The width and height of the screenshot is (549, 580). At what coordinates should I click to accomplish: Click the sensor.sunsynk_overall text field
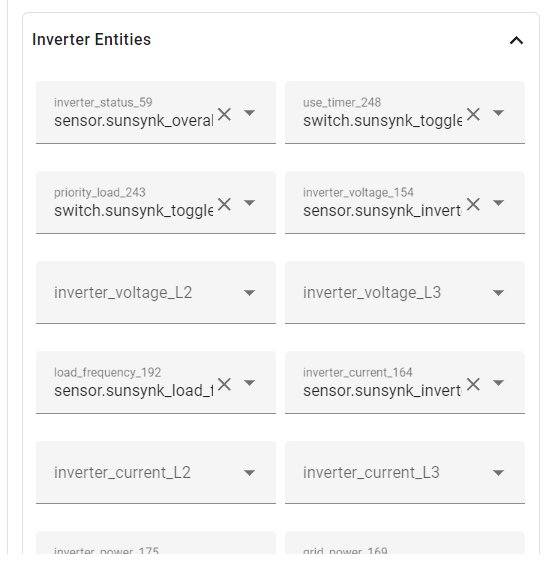click(134, 121)
